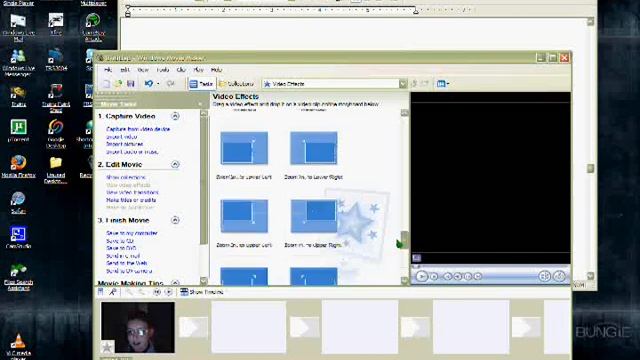This screenshot has height=360, width=640.
Task: Select the Zoom In to Lower Right effect
Action: pos(313,148)
